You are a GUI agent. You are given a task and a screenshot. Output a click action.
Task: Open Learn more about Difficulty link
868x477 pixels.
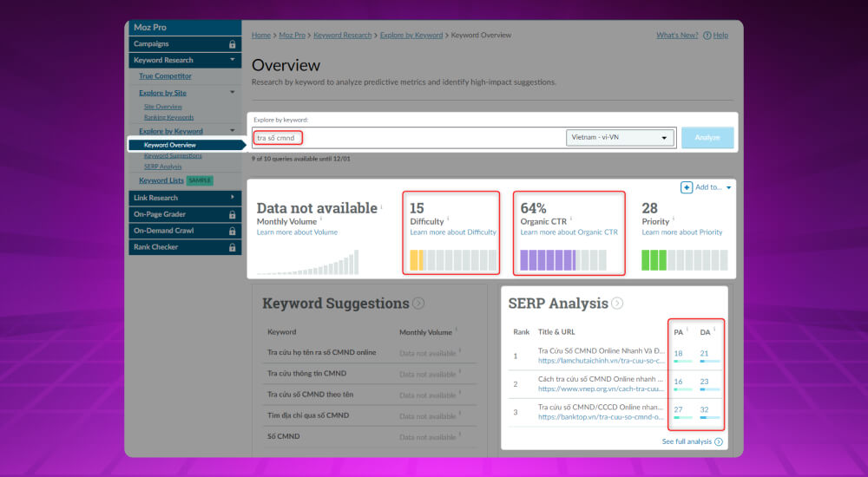[x=453, y=232]
